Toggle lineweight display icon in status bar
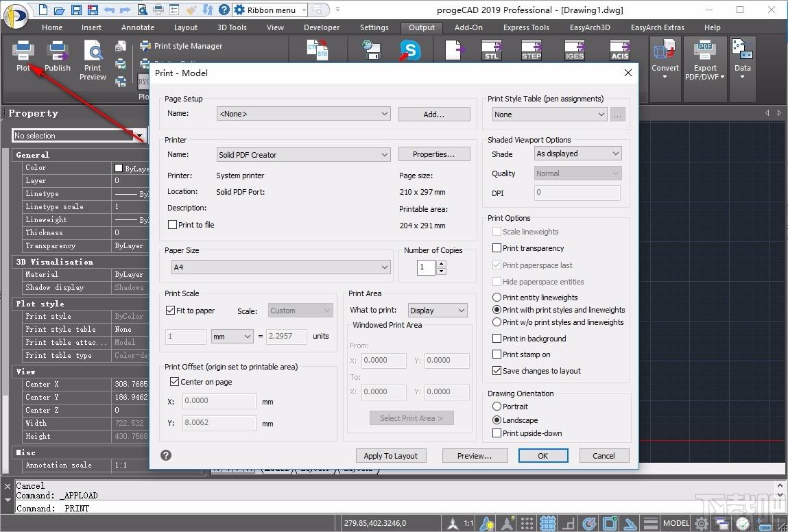 (x=651, y=524)
